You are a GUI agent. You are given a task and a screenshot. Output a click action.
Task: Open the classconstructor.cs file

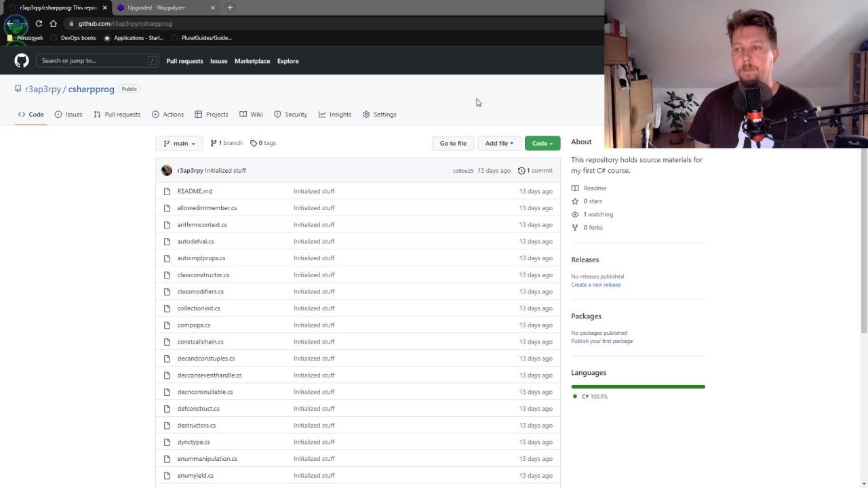[203, 275]
